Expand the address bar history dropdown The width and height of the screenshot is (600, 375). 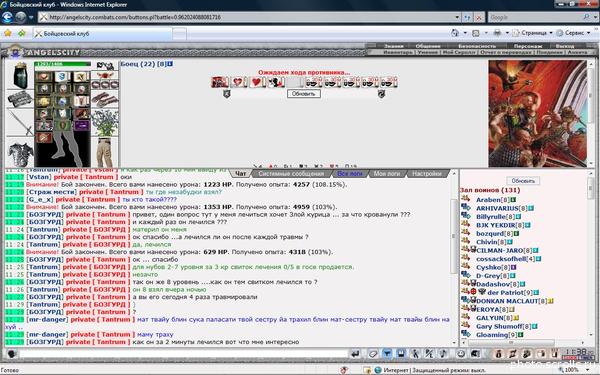[457, 17]
